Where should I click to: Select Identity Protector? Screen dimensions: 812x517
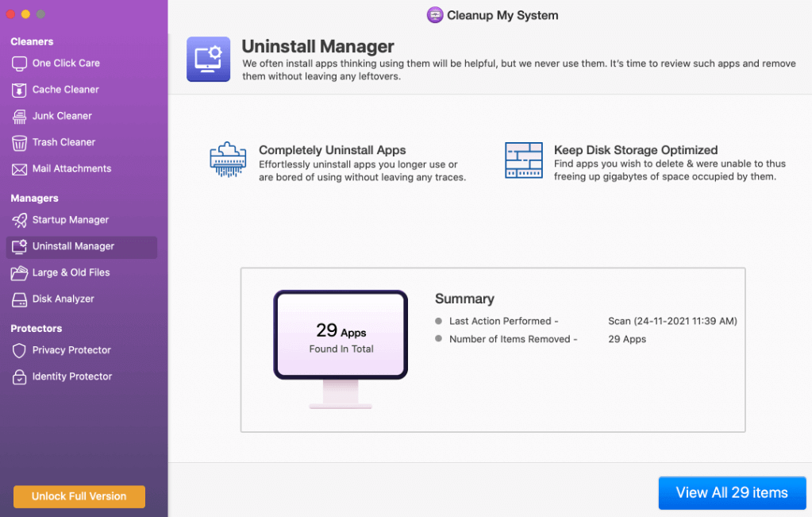[x=82, y=377]
